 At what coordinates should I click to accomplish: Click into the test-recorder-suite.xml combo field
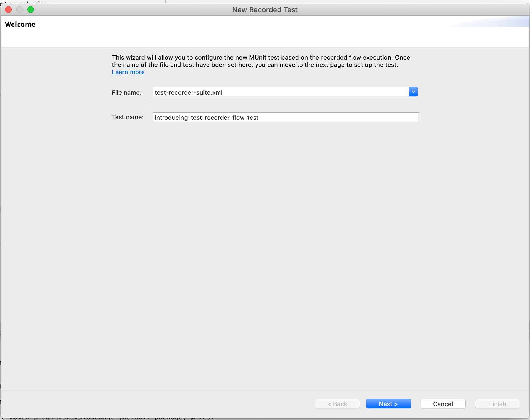click(281, 92)
